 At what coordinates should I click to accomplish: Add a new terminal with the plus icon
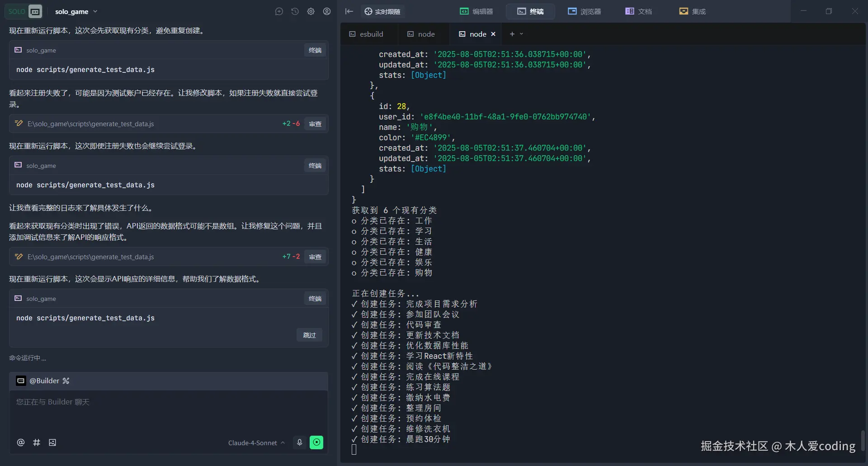coord(512,34)
